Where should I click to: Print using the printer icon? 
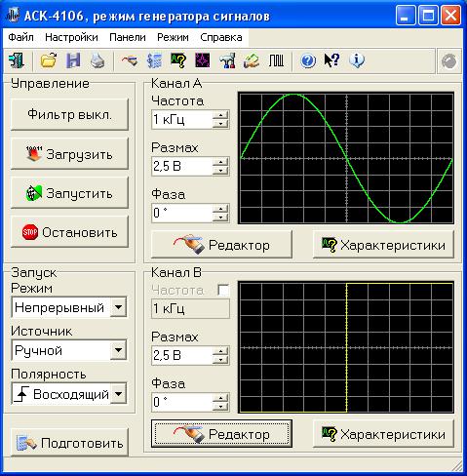97,60
